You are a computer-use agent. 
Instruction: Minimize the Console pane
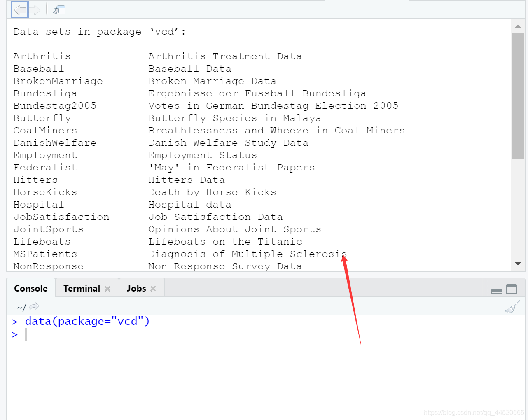[x=497, y=291]
